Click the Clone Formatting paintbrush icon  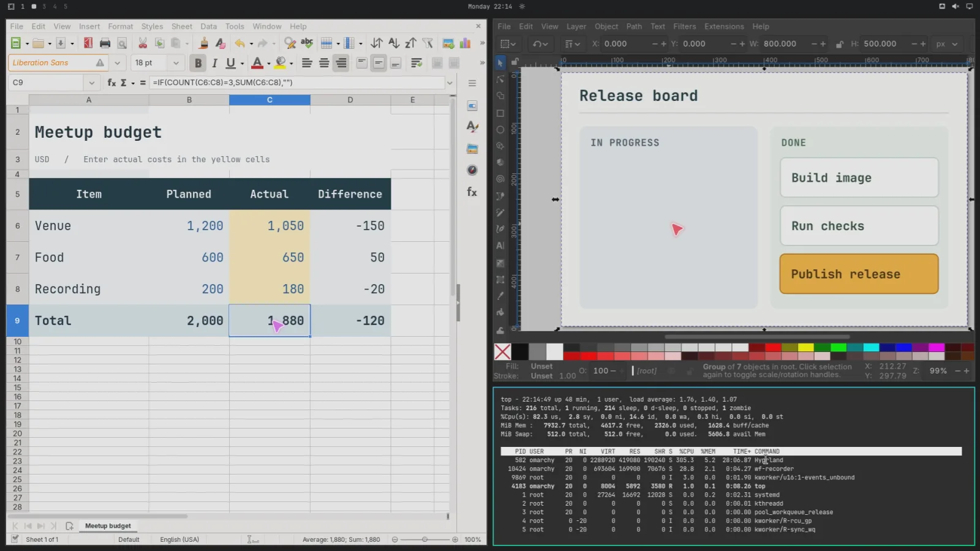[x=204, y=43]
